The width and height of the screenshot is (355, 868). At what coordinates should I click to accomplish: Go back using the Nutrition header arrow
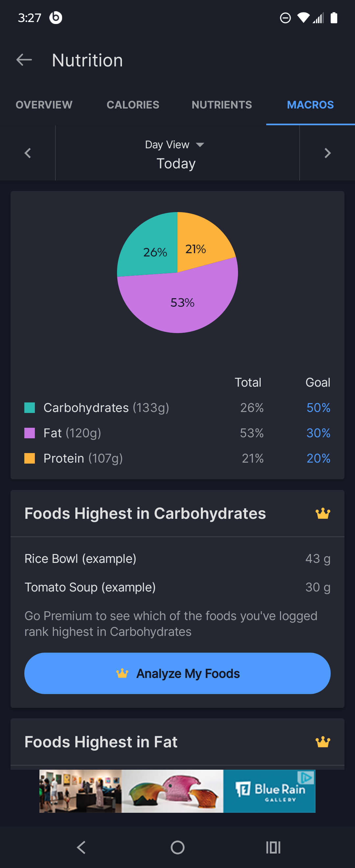pos(24,60)
